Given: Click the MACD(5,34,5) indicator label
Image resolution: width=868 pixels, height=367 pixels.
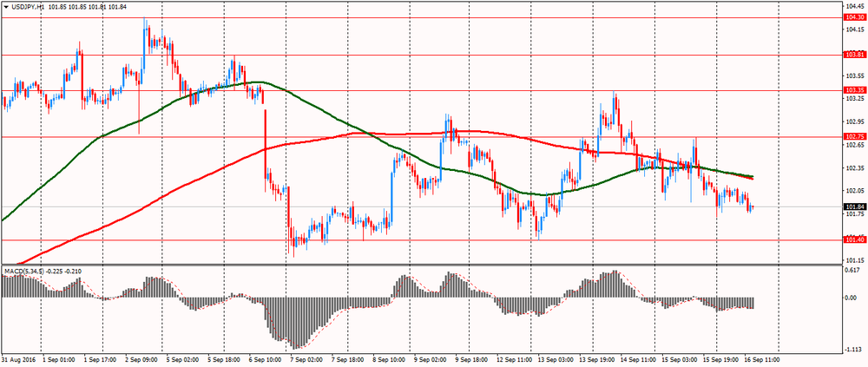Looking at the screenshot, I should tap(23, 271).
